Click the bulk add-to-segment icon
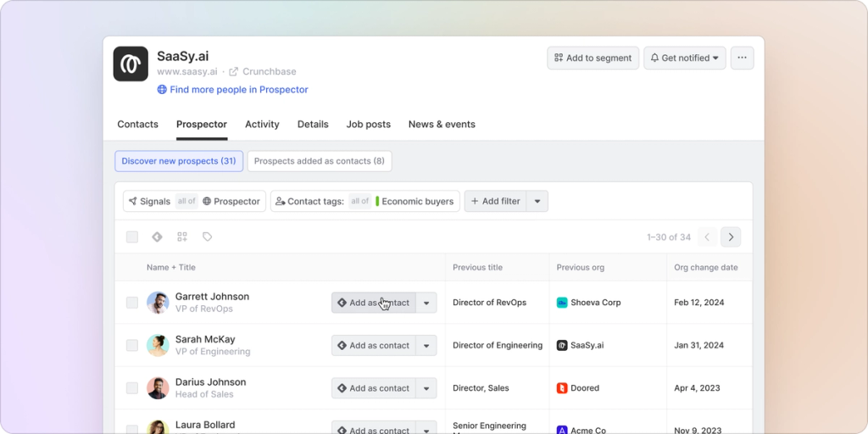 [182, 237]
